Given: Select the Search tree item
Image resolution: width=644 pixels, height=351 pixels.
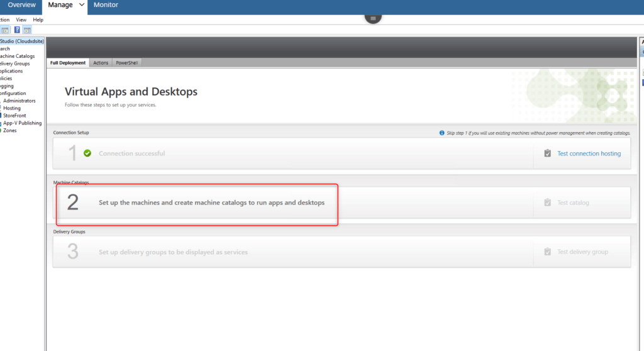Looking at the screenshot, I should point(5,48).
